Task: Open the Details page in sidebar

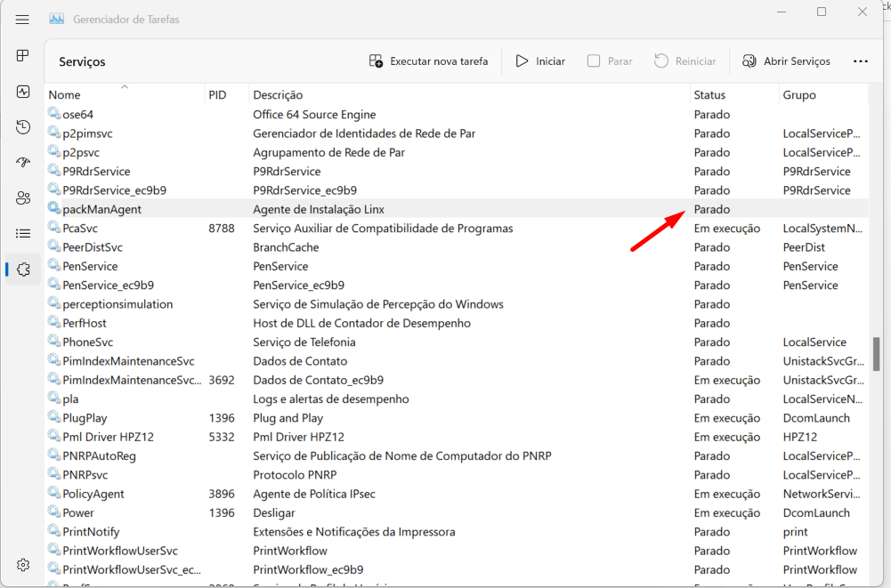Action: tap(23, 233)
